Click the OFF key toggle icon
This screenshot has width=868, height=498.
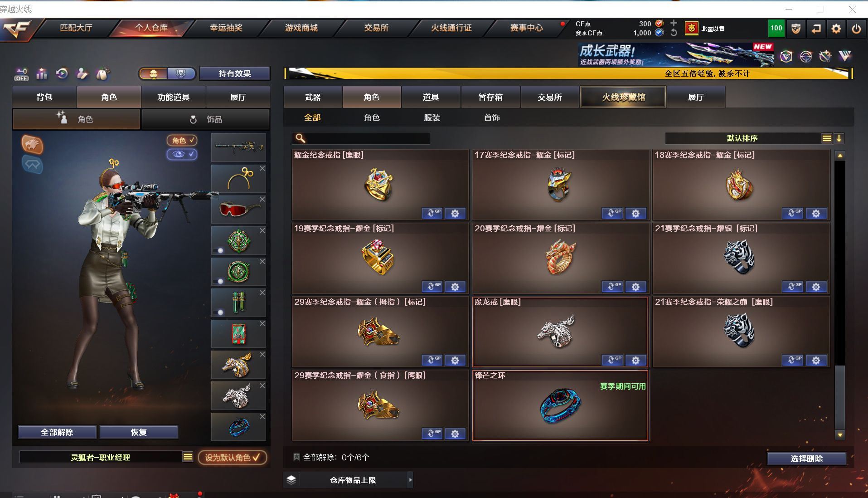click(x=21, y=74)
